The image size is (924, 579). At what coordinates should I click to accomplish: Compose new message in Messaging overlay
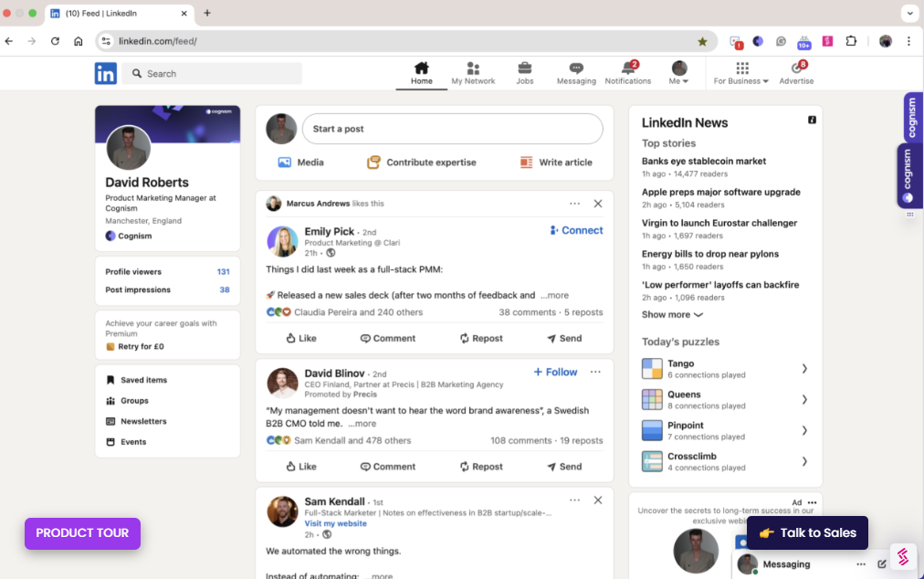pyautogui.click(x=882, y=564)
